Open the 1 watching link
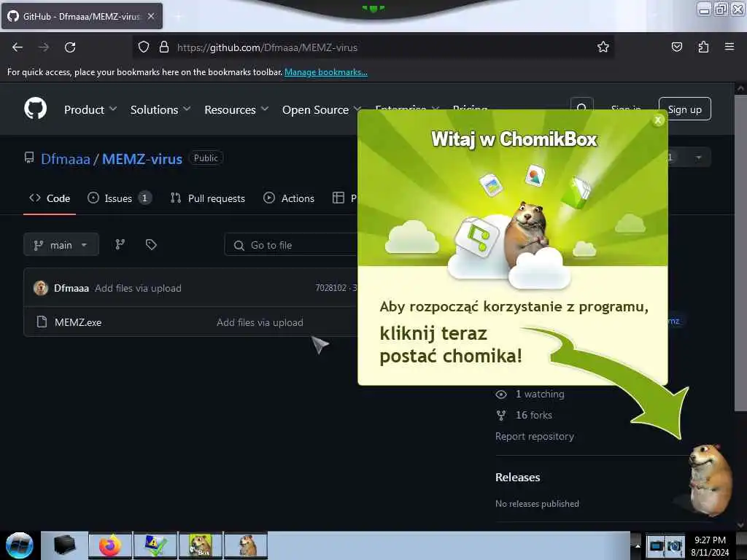This screenshot has width=747, height=560. (540, 394)
